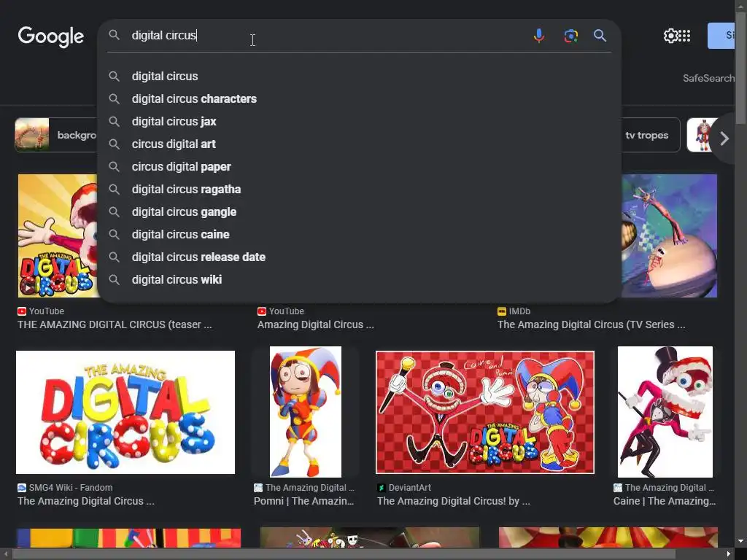
Task: Open 'The Amazing Digital Circus (TV Series' link
Action: click(591, 324)
